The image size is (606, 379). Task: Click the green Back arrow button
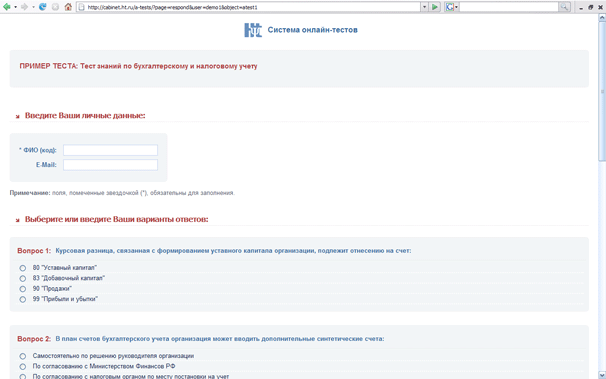pyautogui.click(x=7, y=7)
